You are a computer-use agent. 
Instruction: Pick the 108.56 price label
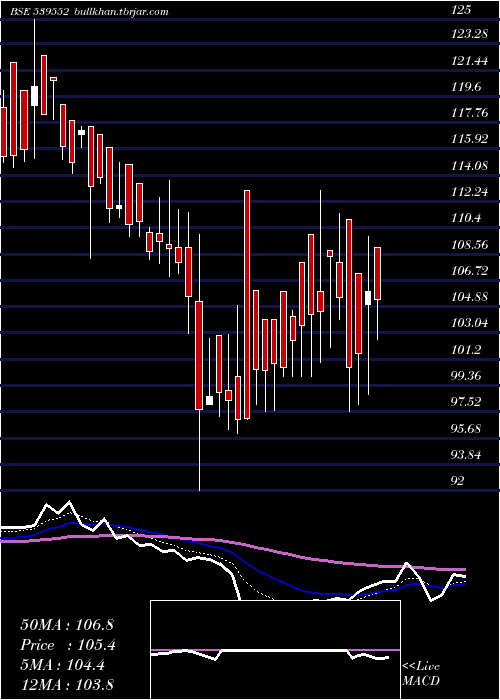pyautogui.click(x=470, y=244)
